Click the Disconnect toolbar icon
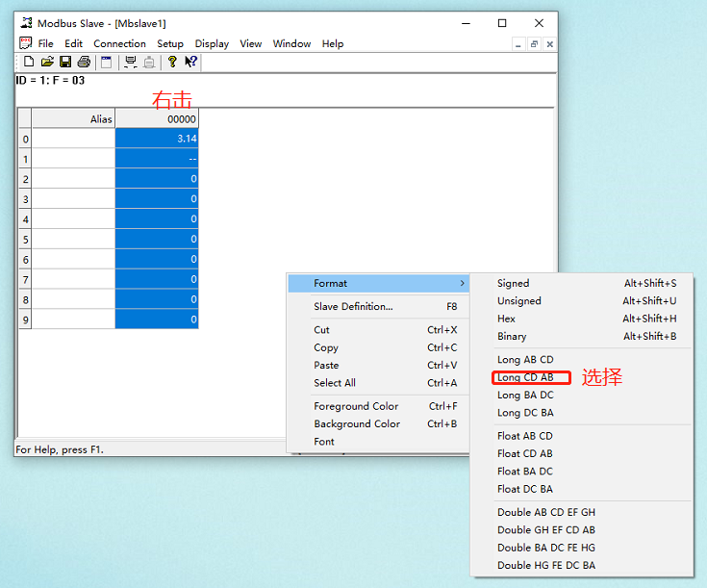 click(x=149, y=62)
